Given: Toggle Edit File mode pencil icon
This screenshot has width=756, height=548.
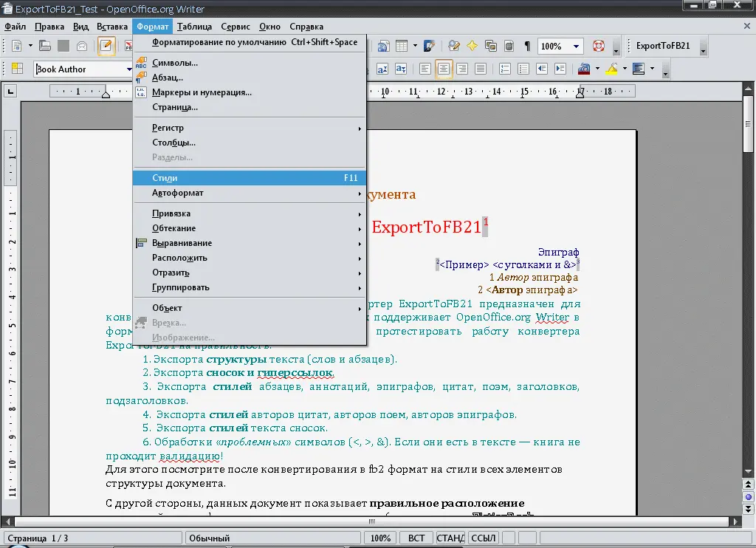Looking at the screenshot, I should tap(106, 46).
